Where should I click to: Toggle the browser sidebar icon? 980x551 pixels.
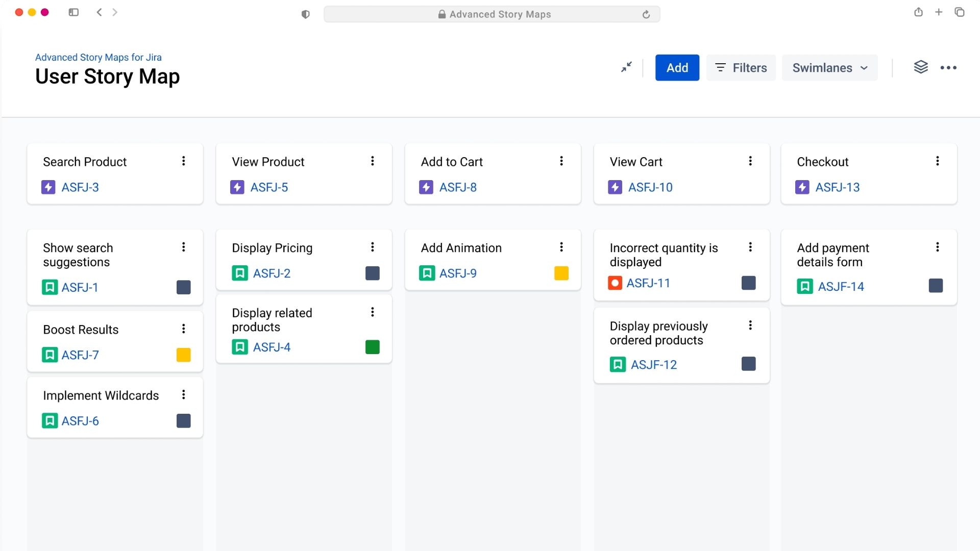pyautogui.click(x=73, y=12)
